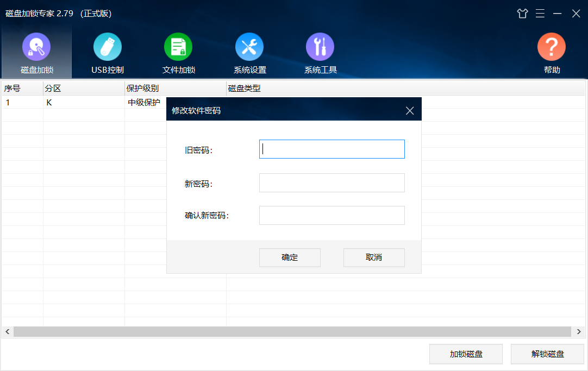588x371 pixels.
Task: Close the 修改软件密码 dialog
Action: pyautogui.click(x=410, y=111)
